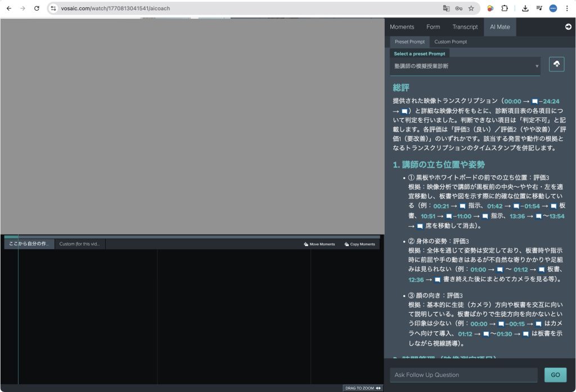Expand the preset prompt dropdown
The height and width of the screenshot is (392, 576).
tap(465, 66)
